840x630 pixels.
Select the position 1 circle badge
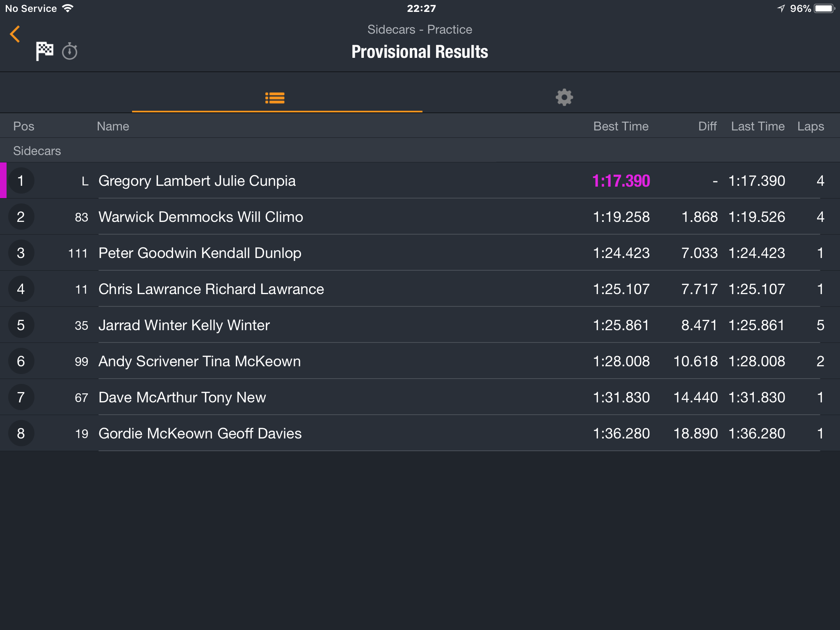(x=21, y=180)
